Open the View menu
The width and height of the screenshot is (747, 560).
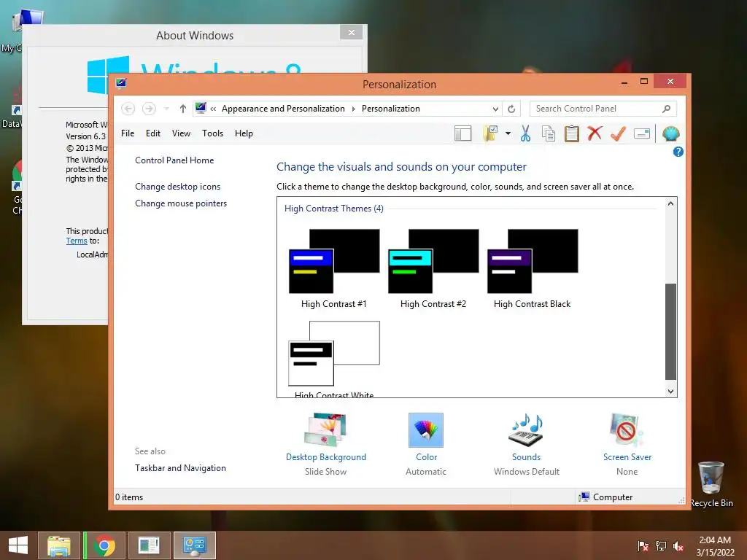pos(181,133)
